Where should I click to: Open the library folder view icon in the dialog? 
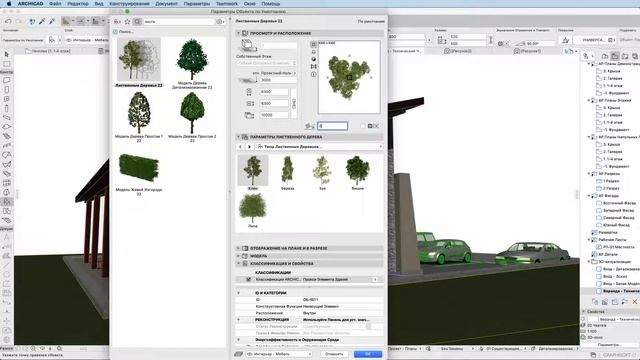click(x=117, y=22)
